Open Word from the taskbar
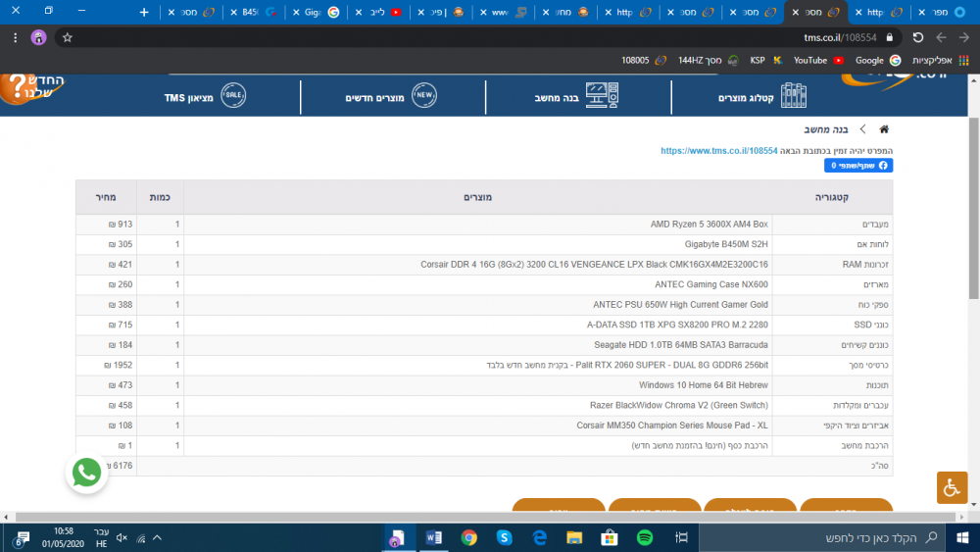Screen dimensions: 980x552 point(433,537)
